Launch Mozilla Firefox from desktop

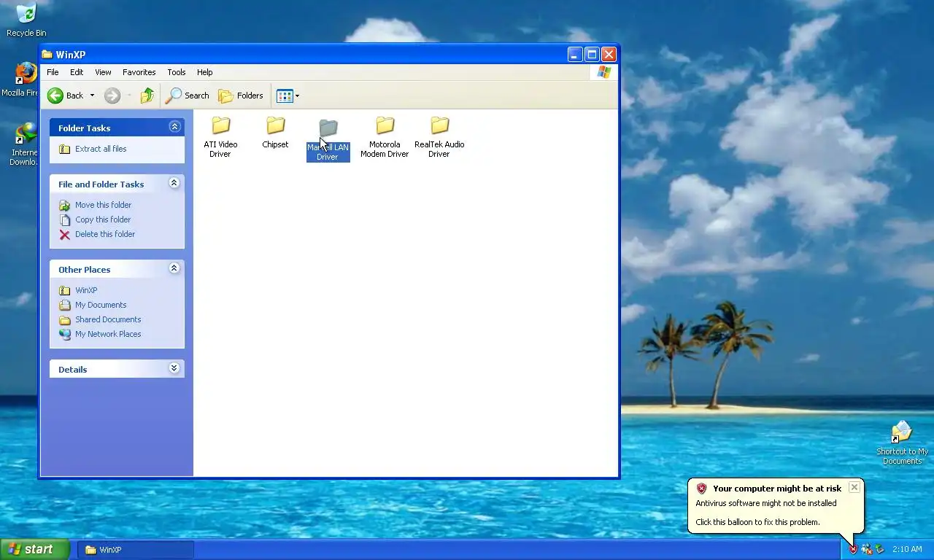[22, 79]
